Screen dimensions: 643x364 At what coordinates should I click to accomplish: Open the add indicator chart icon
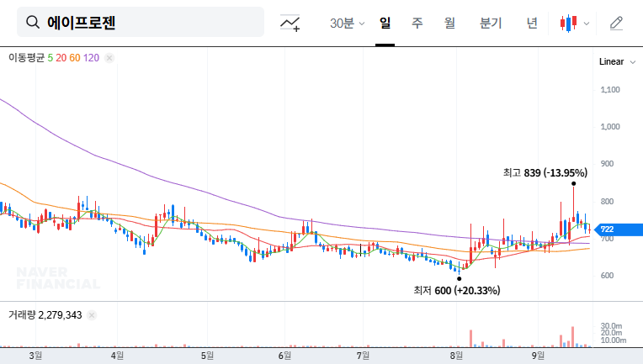[x=290, y=23]
